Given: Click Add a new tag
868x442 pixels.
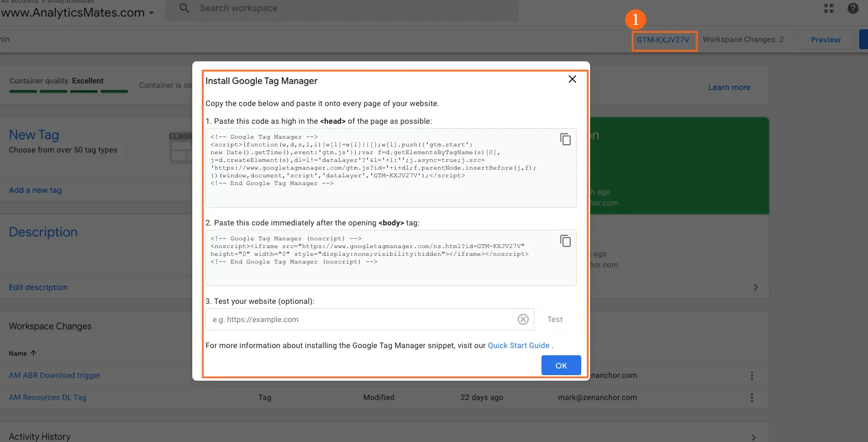Looking at the screenshot, I should [x=35, y=190].
